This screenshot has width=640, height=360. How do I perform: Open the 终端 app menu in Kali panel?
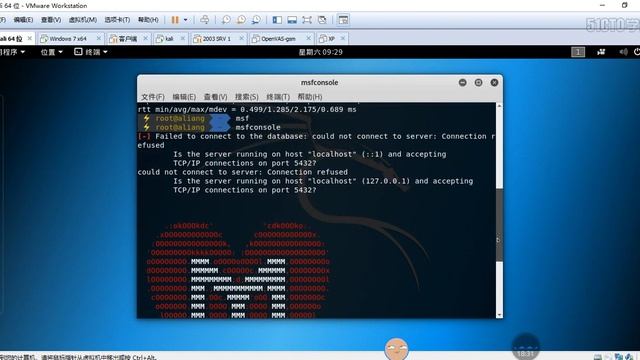(x=91, y=52)
